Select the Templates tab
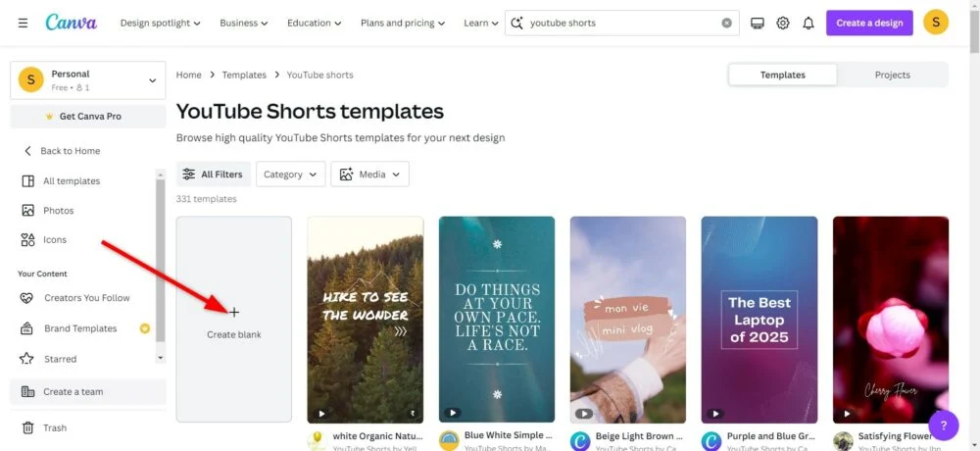 782,75
